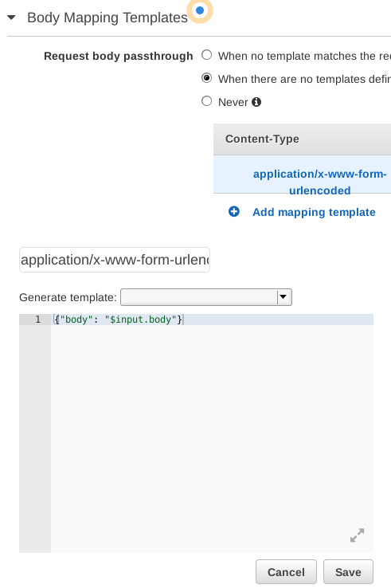Open the application/x-www-form-urlencoded template
Image resolution: width=391 pixels, height=588 pixels.
click(x=319, y=182)
